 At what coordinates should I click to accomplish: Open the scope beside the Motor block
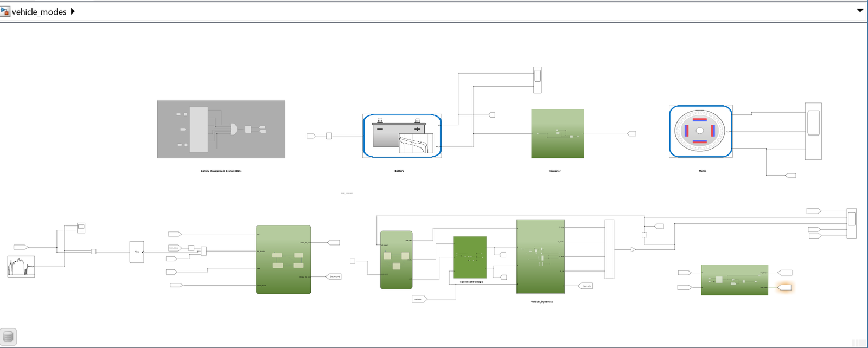click(x=813, y=131)
